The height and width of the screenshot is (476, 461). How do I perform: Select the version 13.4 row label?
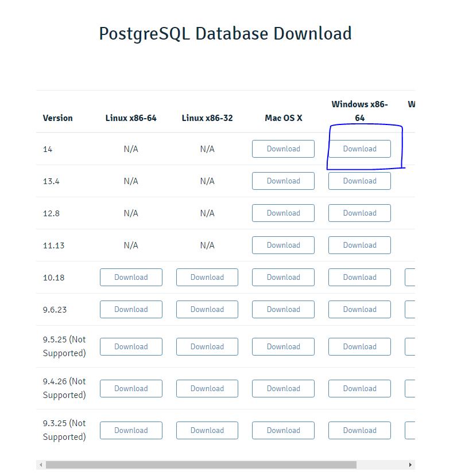tap(51, 181)
